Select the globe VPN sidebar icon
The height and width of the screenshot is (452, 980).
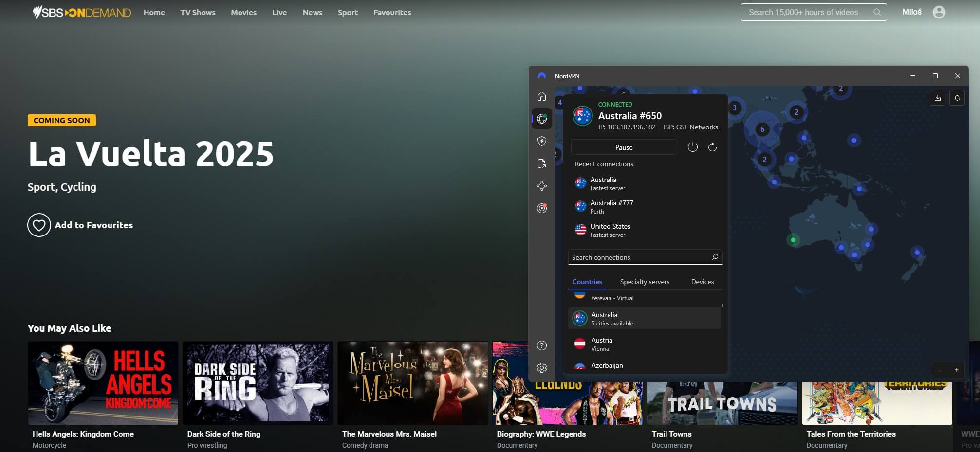click(542, 119)
